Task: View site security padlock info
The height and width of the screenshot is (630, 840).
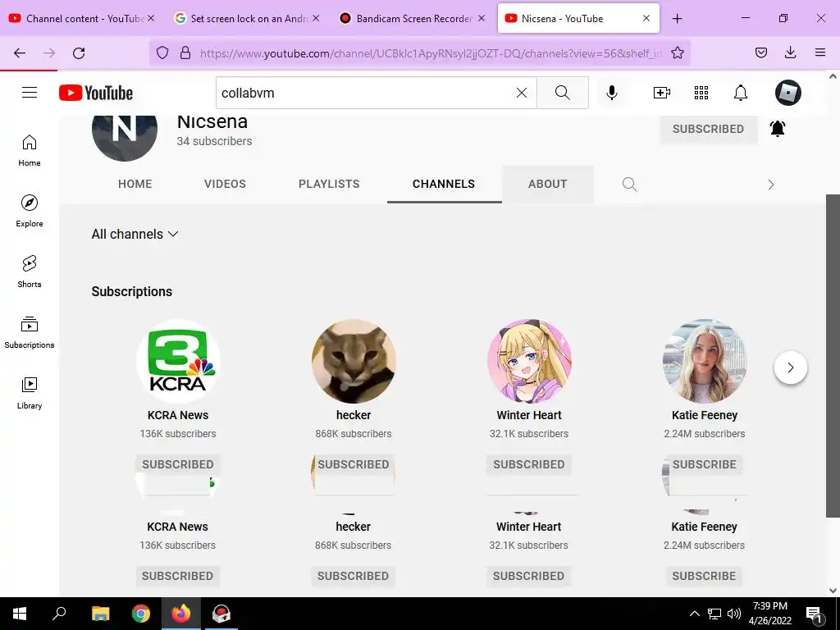Action: [185, 52]
